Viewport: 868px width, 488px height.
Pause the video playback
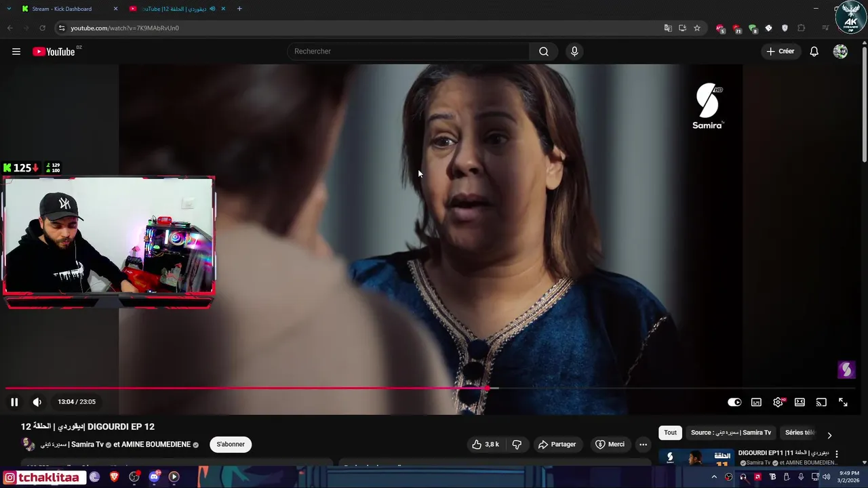pos(14,402)
